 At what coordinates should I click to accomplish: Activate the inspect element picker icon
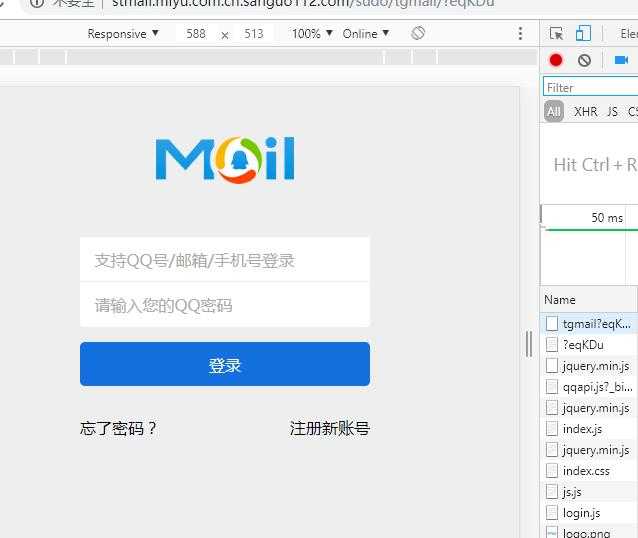coord(556,33)
